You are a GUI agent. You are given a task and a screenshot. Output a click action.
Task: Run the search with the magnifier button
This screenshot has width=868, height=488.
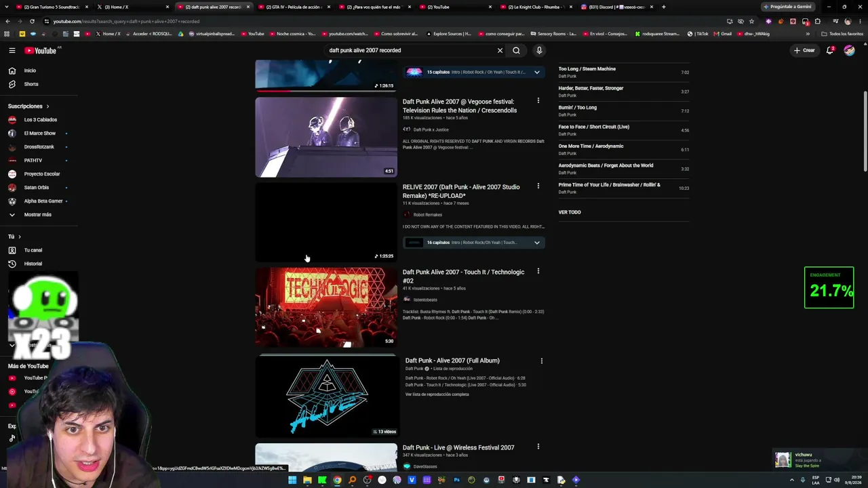pos(516,50)
